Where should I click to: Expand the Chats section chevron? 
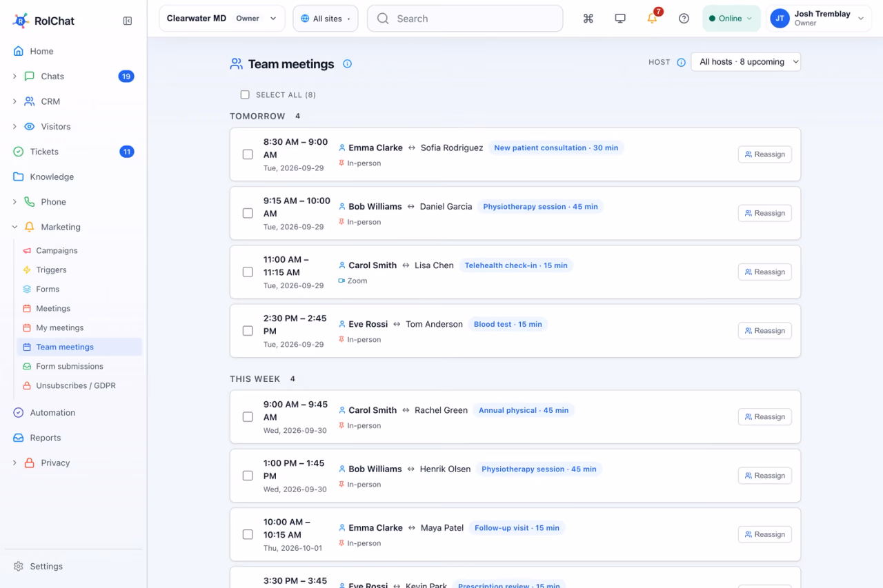point(14,77)
